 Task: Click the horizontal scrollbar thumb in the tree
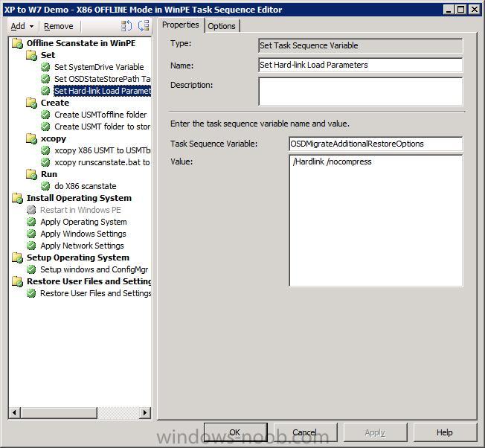coord(59,412)
